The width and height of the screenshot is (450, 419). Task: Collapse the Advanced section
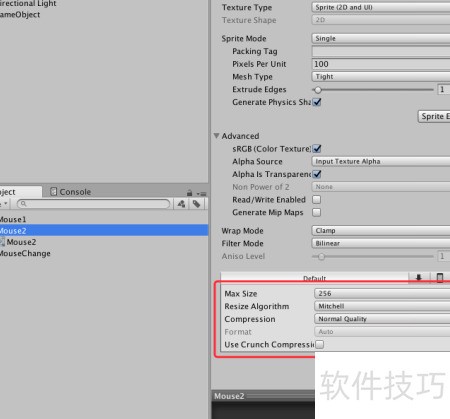click(x=216, y=136)
